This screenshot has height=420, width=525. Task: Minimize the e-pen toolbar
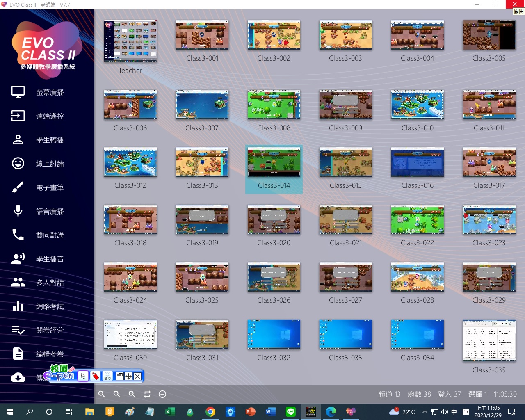pyautogui.click(x=120, y=376)
